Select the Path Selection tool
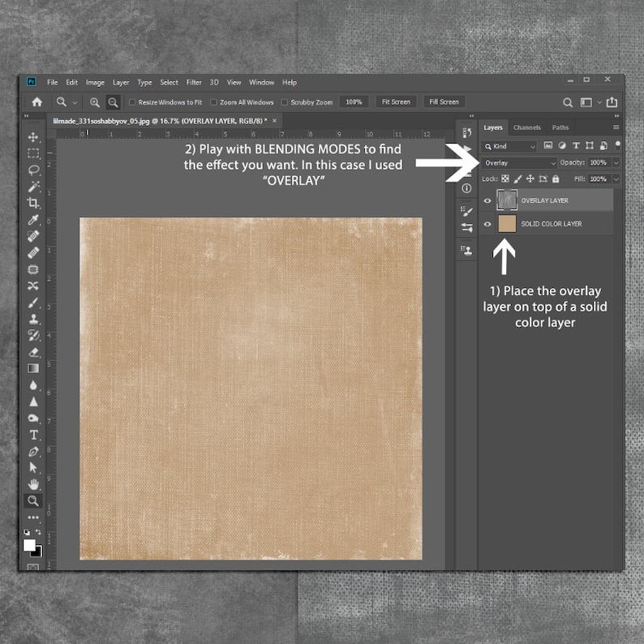644x644 pixels. (x=33, y=468)
